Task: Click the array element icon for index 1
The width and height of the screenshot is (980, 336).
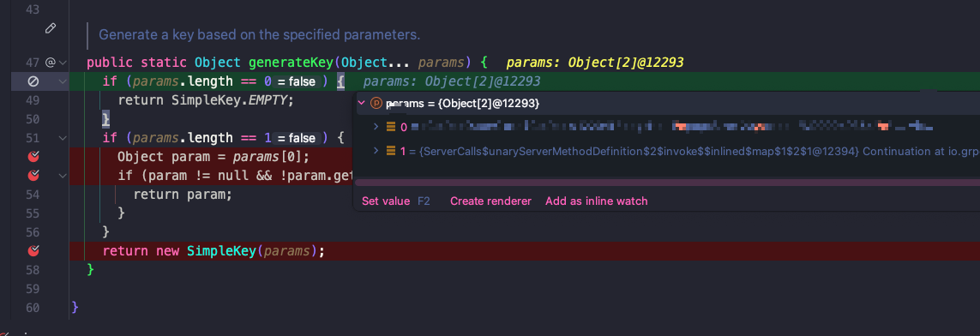Action: (391, 151)
